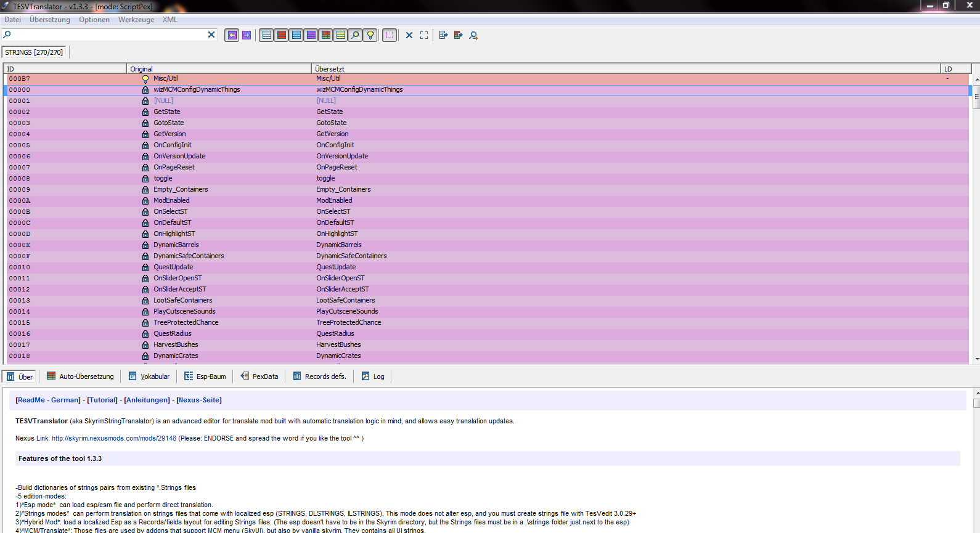Click the purple right arrow toolbar button

tap(247, 35)
